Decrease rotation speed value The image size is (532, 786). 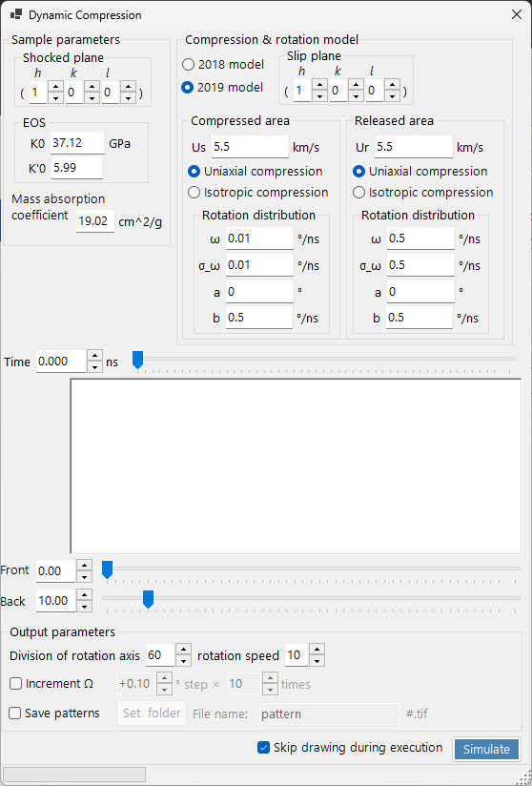[317, 661]
